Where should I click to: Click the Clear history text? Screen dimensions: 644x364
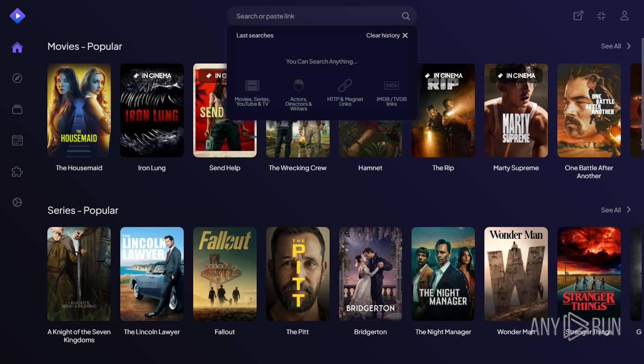point(383,36)
